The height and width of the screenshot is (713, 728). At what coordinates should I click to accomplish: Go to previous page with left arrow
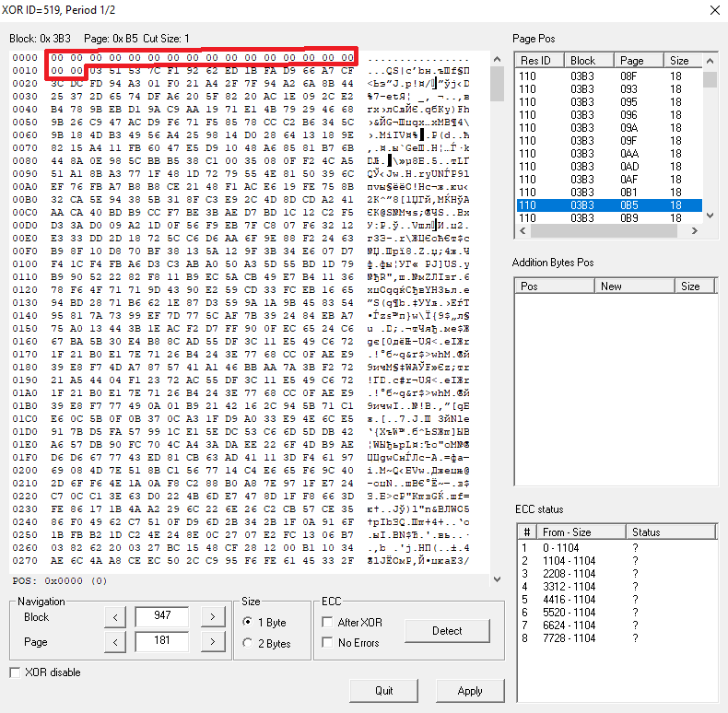[115, 642]
